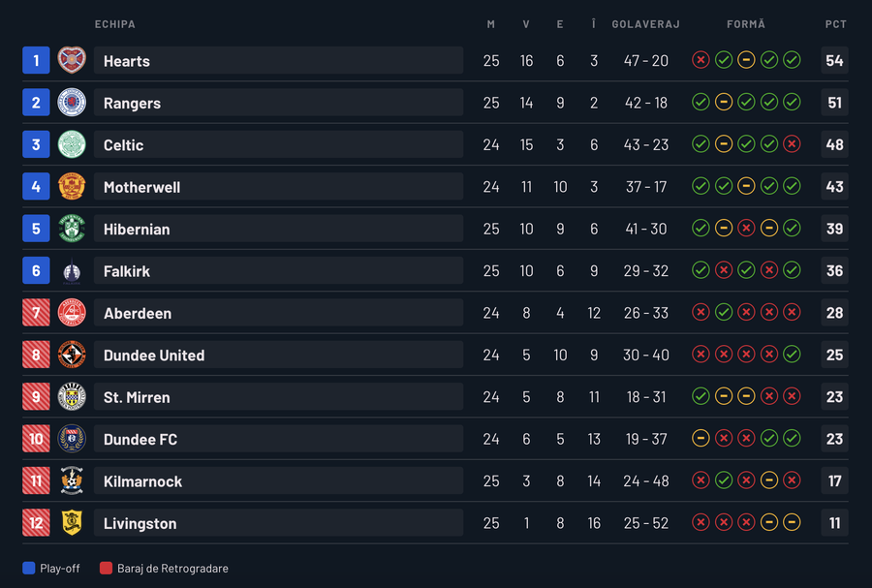The image size is (872, 588).
Task: Click the Rangers club crest icon
Action: tap(72, 103)
